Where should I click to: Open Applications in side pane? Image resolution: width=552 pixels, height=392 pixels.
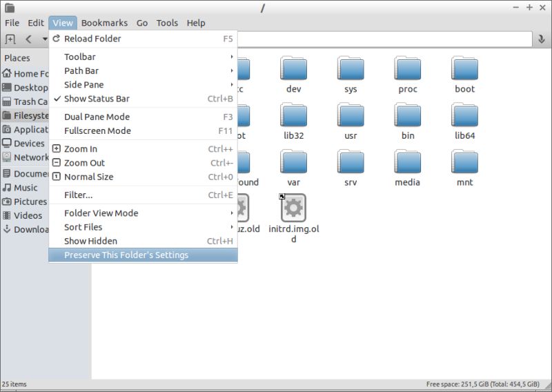[x=26, y=130]
